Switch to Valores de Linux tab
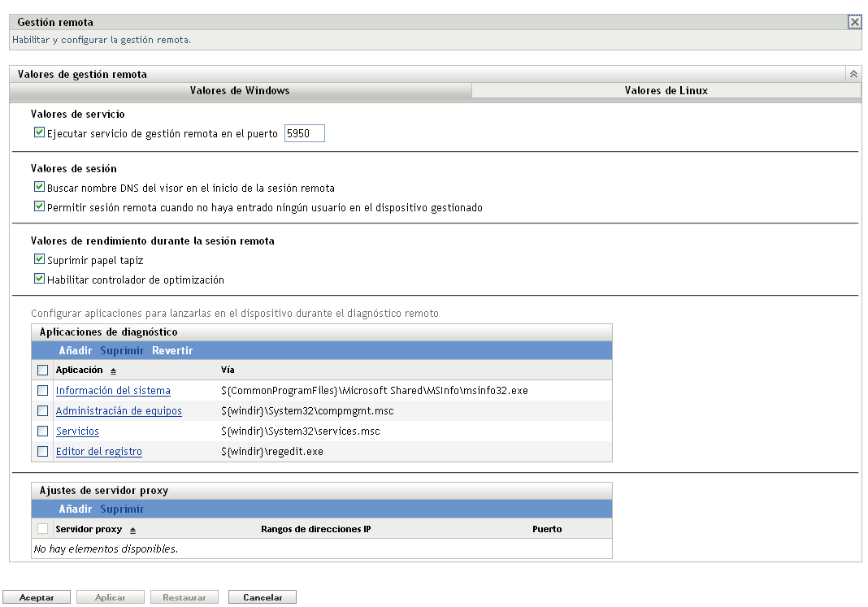This screenshot has height=607, width=868. pyautogui.click(x=666, y=90)
